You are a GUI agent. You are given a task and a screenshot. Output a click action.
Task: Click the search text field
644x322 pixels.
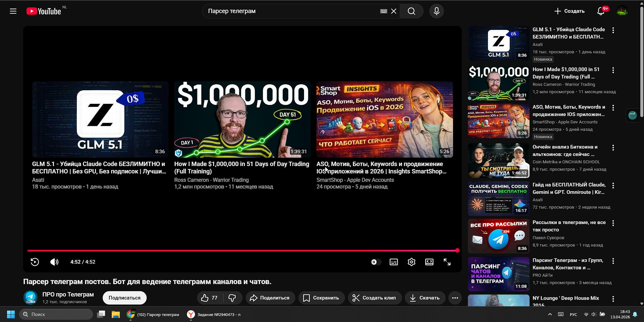coord(292,11)
